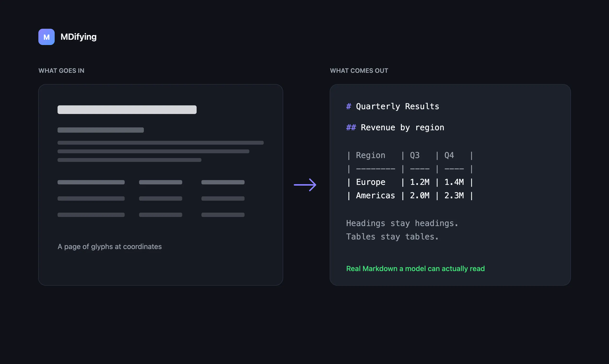Click 'Headings stay headings.' text
This screenshot has width=609, height=364.
click(402, 223)
